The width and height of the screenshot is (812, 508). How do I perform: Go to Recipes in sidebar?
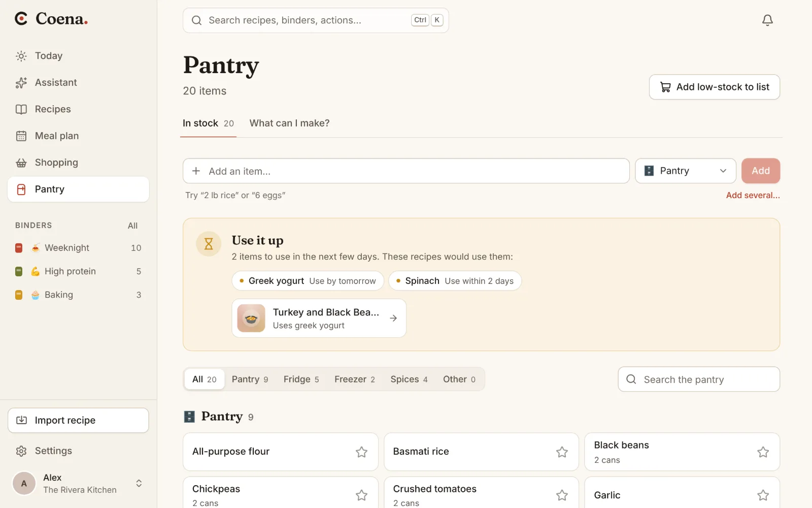click(78, 109)
